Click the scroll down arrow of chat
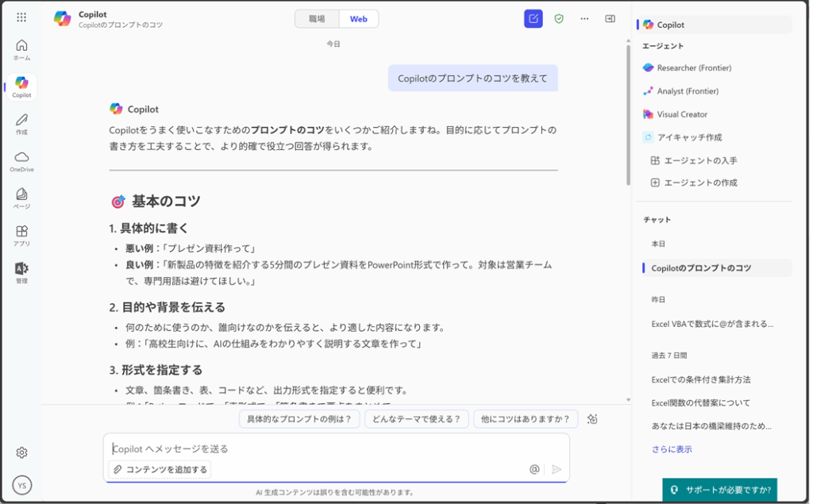The image size is (813, 504). (x=629, y=400)
